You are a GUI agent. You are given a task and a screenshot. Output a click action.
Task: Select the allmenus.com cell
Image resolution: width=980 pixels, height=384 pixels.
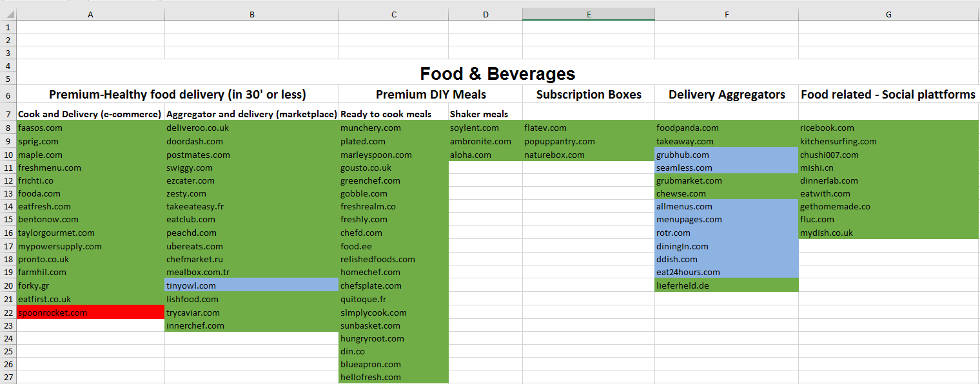727,206
